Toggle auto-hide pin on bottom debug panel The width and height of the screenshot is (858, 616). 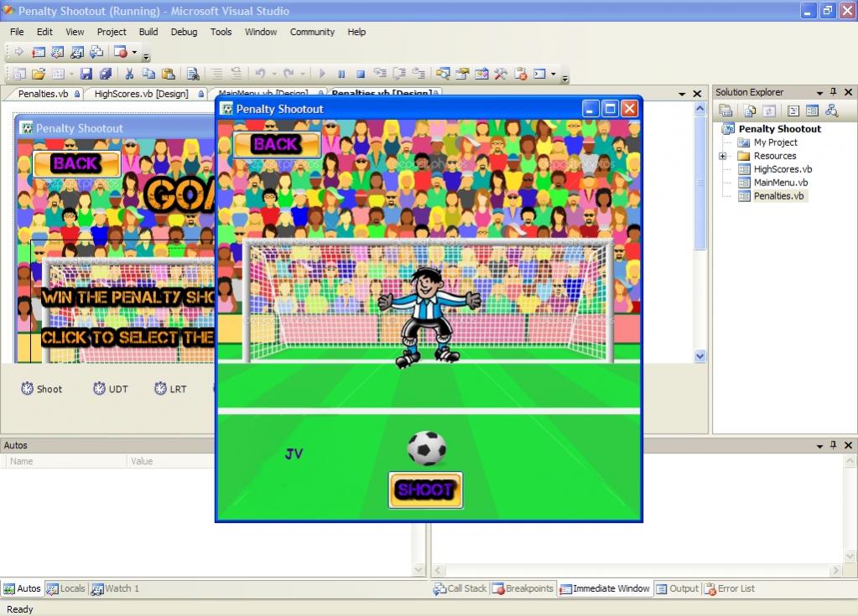(x=834, y=445)
